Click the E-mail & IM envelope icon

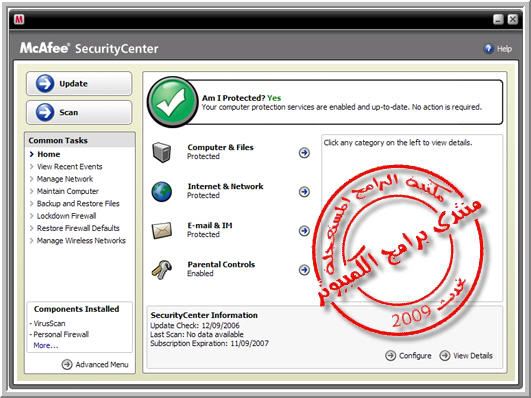162,230
